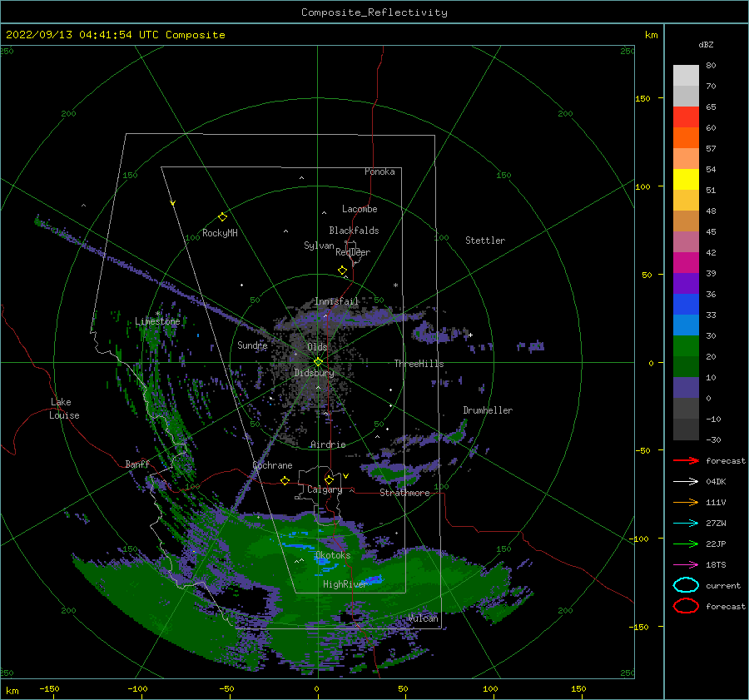Screen dimensions: 749x700
Task: Select the 54 dBZ yellow color swatch
Action: (x=686, y=179)
